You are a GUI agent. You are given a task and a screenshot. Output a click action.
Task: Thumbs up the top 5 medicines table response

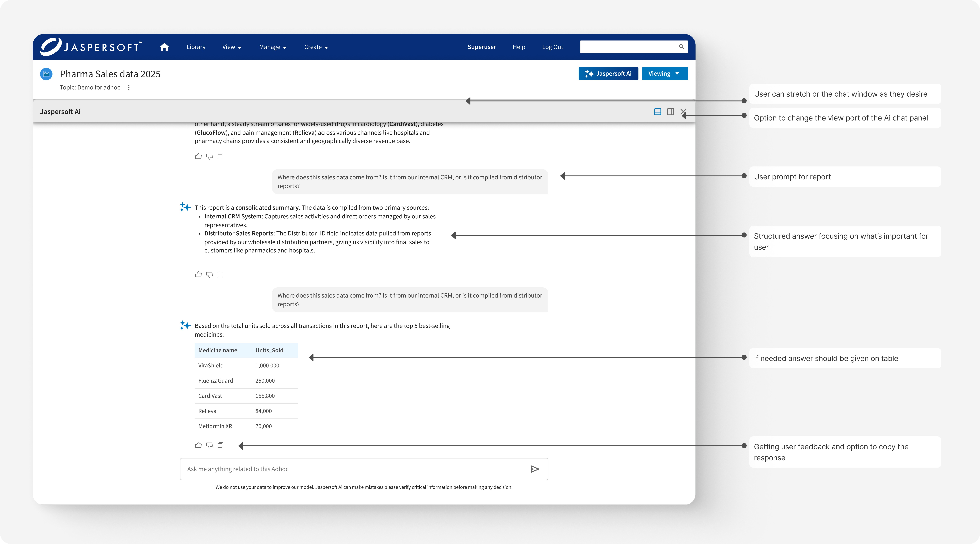198,445
